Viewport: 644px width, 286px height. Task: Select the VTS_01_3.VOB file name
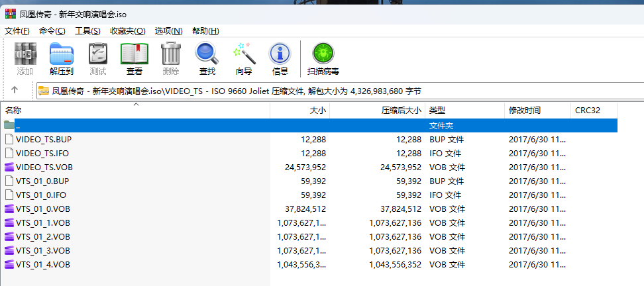pos(43,251)
